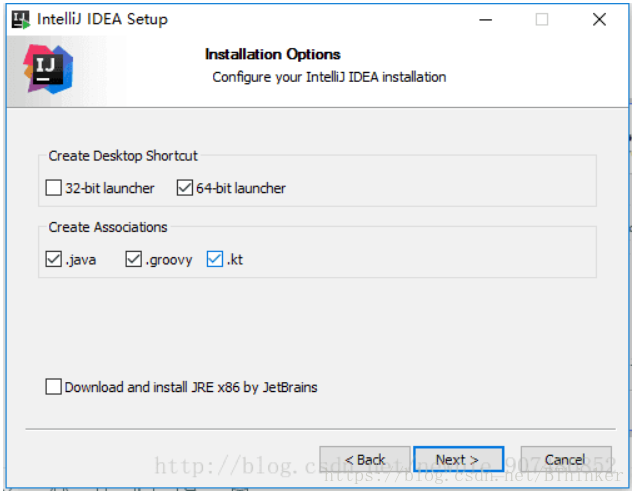Click the Configure your IntelliJ IDEA installation text
This screenshot has width=635, height=495.
click(x=329, y=77)
